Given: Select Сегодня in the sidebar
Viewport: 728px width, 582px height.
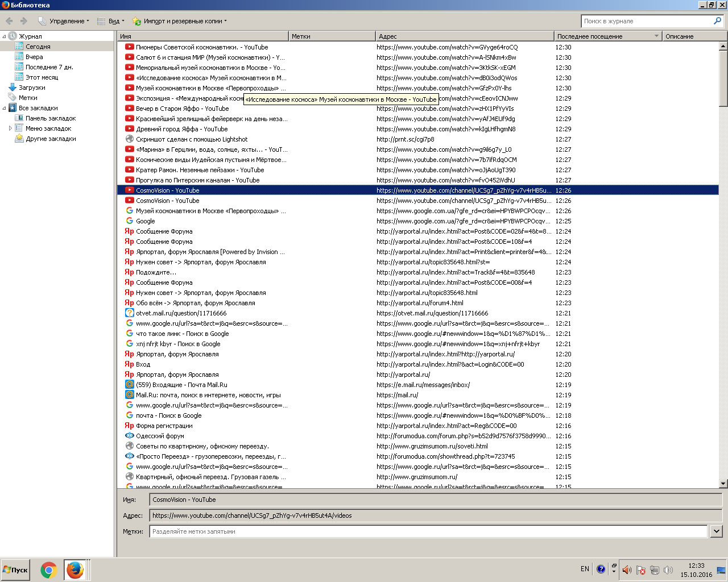Looking at the screenshot, I should coord(38,47).
